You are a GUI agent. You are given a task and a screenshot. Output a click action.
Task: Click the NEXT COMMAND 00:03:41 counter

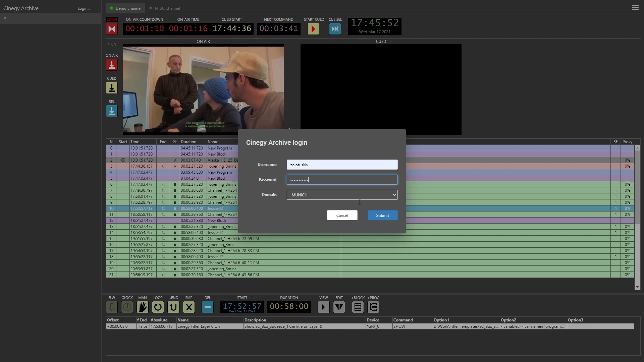(279, 29)
